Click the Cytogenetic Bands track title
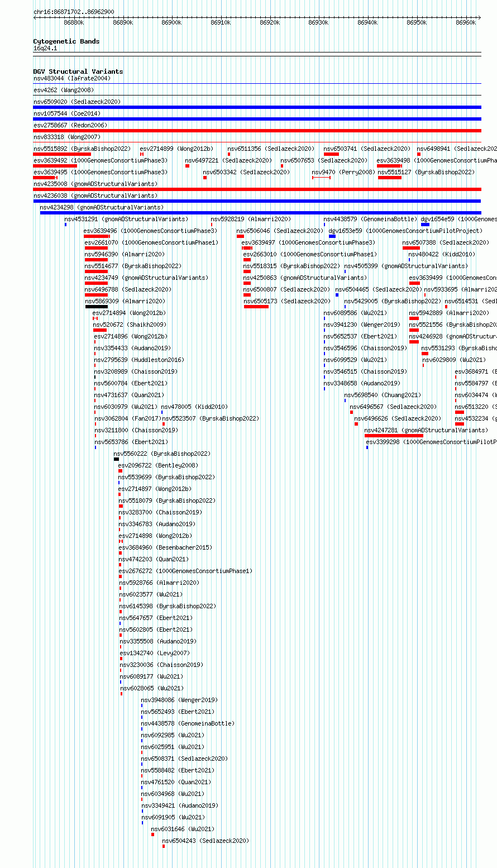This screenshot has height=868, width=497. click(66, 41)
